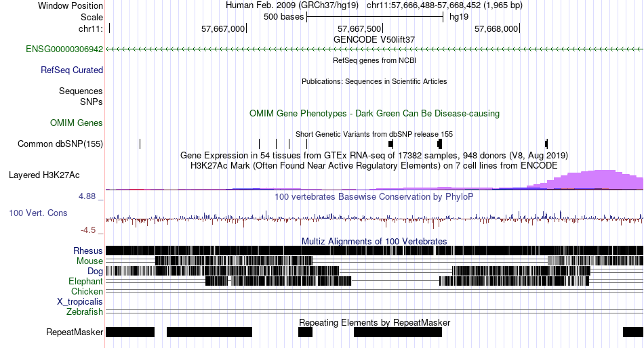Click the GENCODE V50lift37 track title
644x348 pixels.
point(374,40)
